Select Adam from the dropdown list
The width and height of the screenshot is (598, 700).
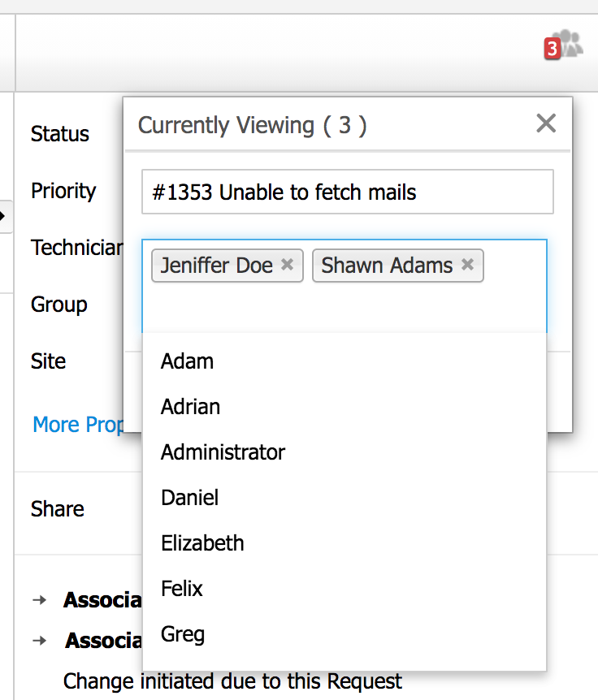pos(188,361)
